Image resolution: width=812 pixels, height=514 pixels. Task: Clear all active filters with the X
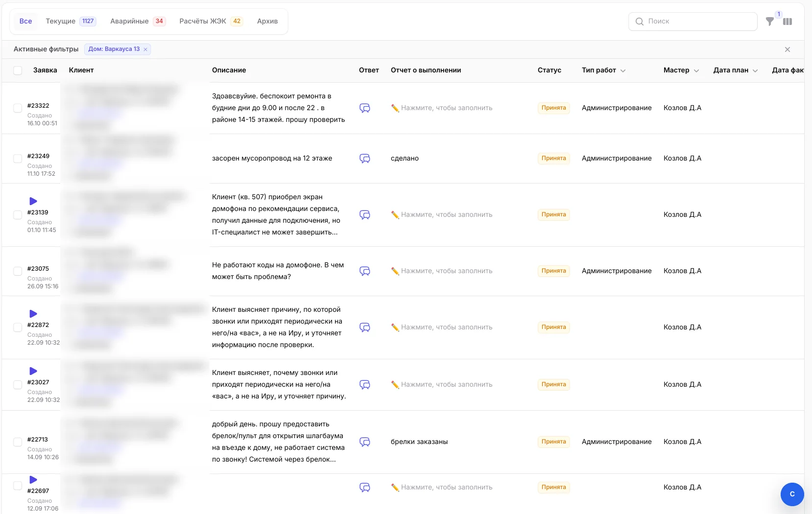click(x=788, y=49)
